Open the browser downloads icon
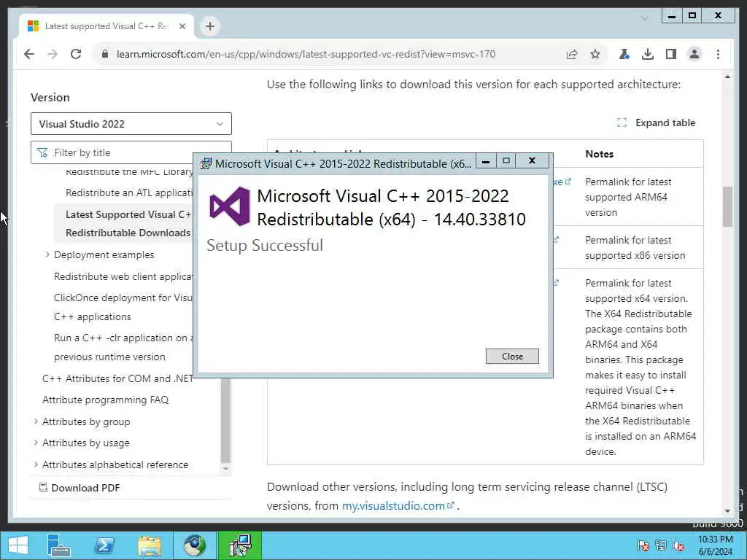This screenshot has width=747, height=560. click(648, 54)
